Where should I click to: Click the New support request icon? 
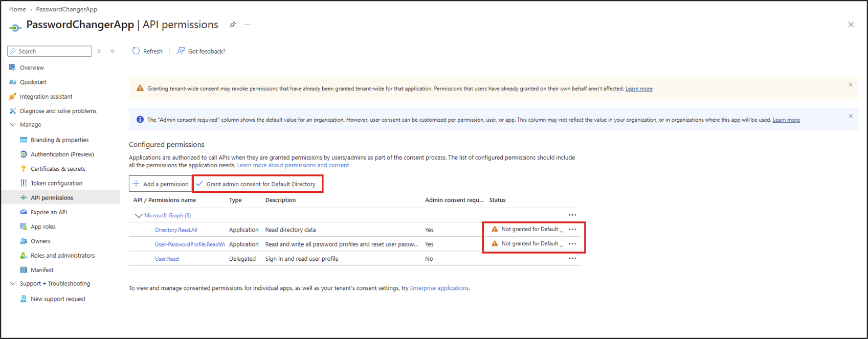point(24,299)
